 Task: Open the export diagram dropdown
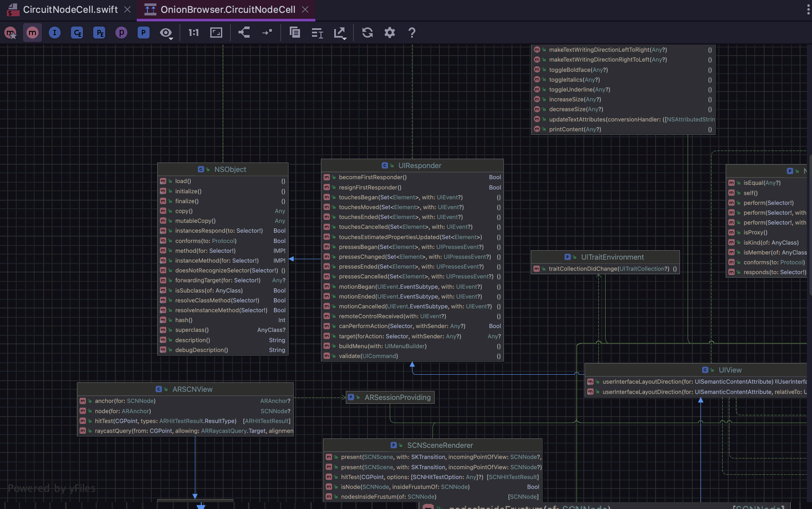(x=340, y=33)
